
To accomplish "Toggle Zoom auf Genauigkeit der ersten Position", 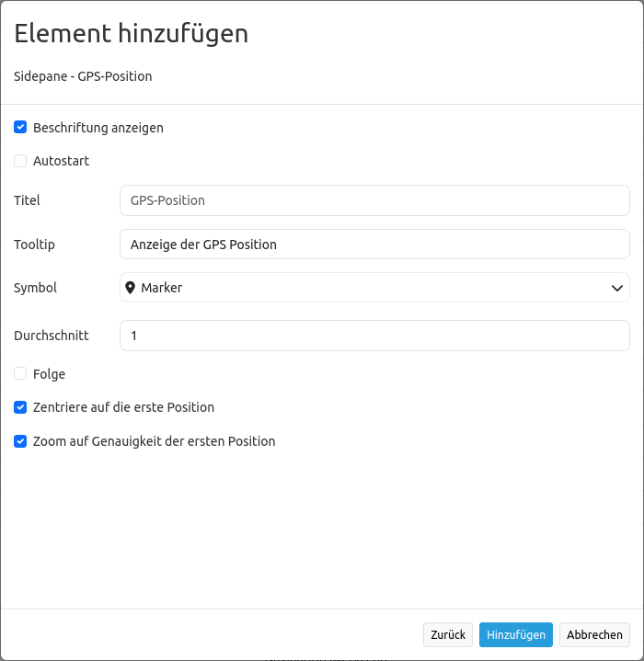I will [20, 441].
